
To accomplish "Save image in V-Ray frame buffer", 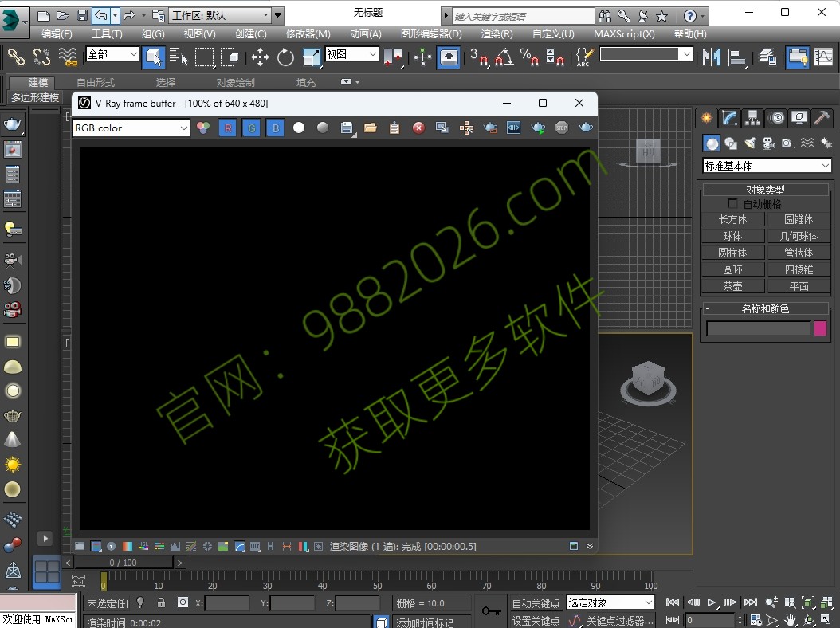I will [347, 128].
